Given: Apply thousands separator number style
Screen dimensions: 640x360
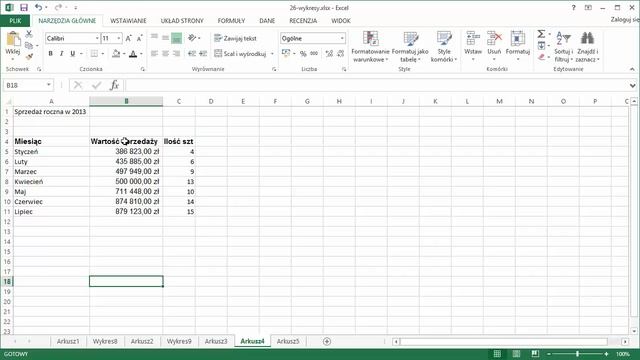Looking at the screenshot, I should (314, 53).
